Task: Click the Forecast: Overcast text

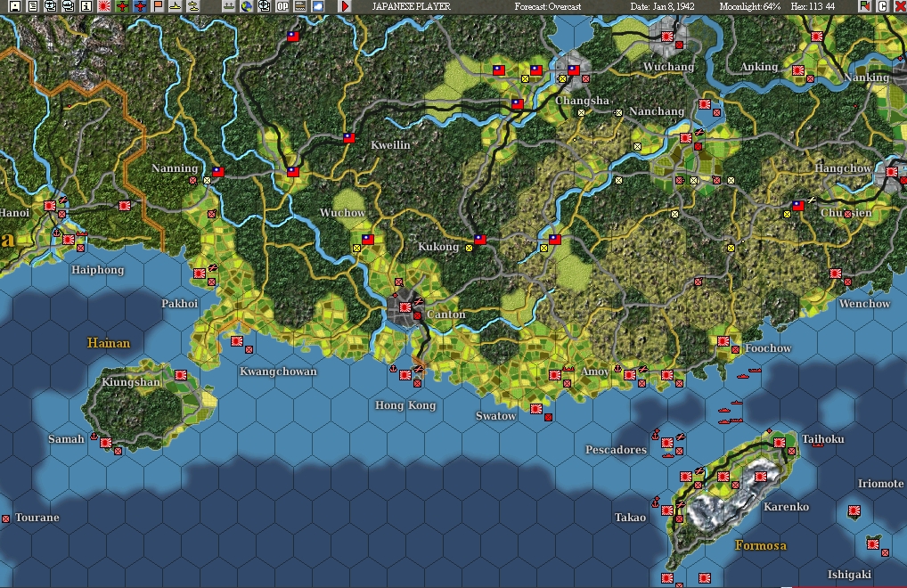Action: pyautogui.click(x=548, y=6)
